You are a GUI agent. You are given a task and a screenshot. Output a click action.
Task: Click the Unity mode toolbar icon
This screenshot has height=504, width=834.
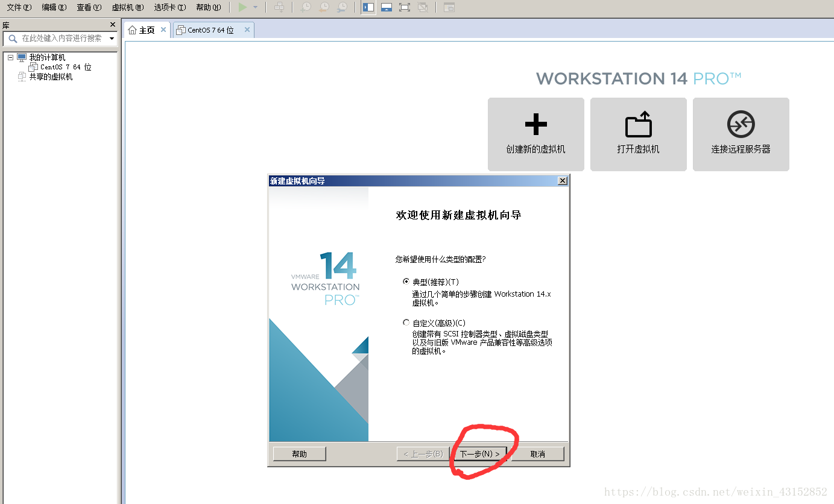pyautogui.click(x=423, y=7)
